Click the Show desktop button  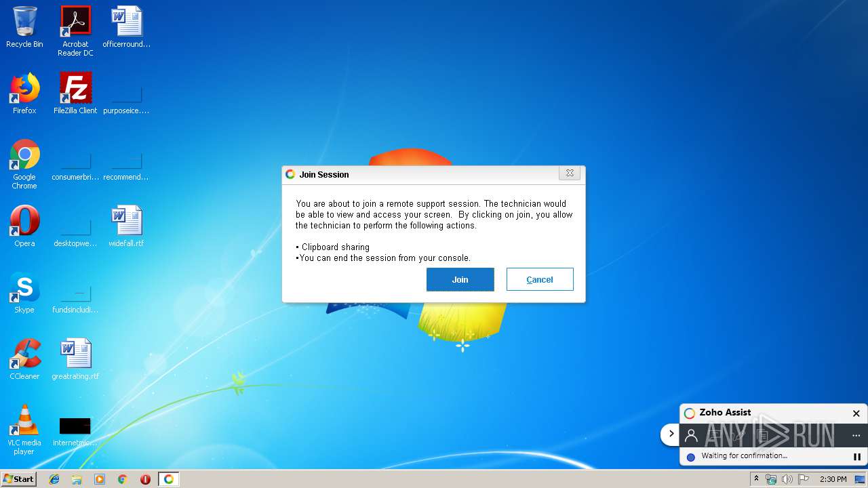861,479
